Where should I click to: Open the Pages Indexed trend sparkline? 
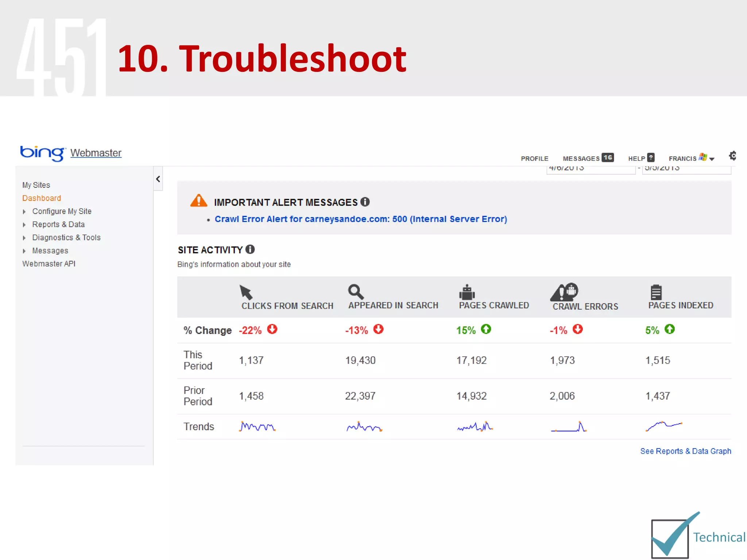(x=664, y=426)
